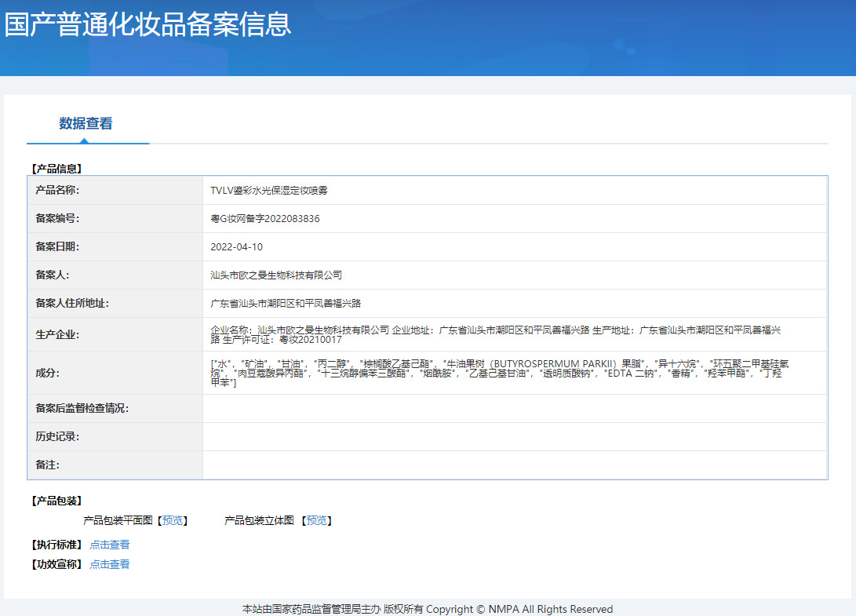Click the 生产企业 details cell text

click(x=496, y=335)
